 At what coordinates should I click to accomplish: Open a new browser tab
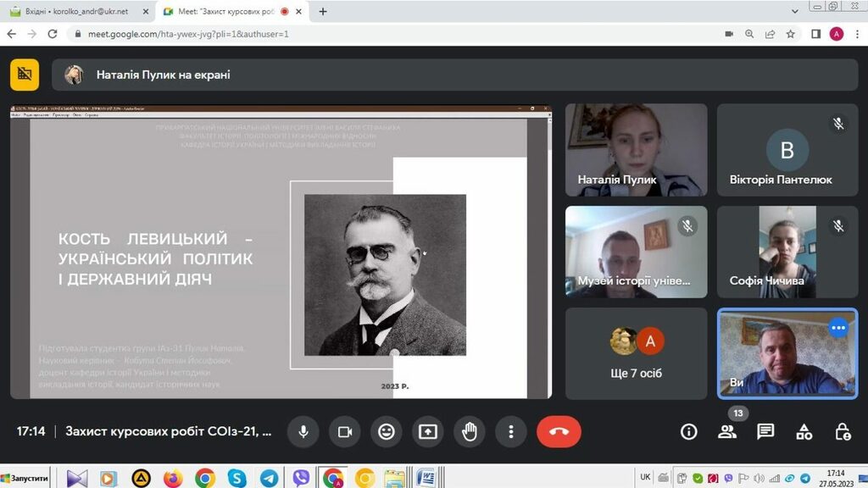[323, 12]
